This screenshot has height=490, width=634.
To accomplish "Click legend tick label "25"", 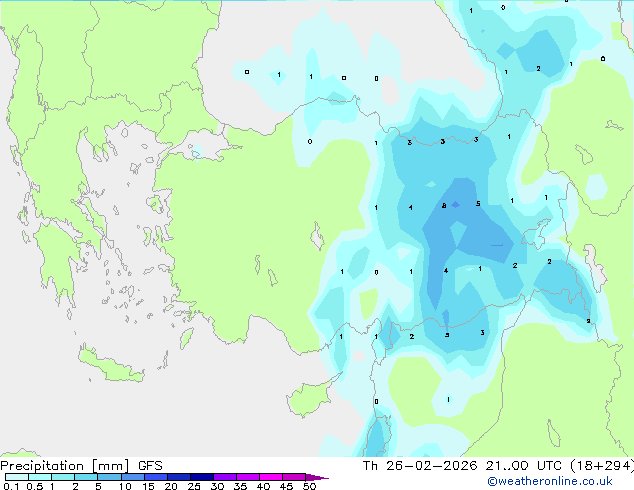I will click(194, 486).
